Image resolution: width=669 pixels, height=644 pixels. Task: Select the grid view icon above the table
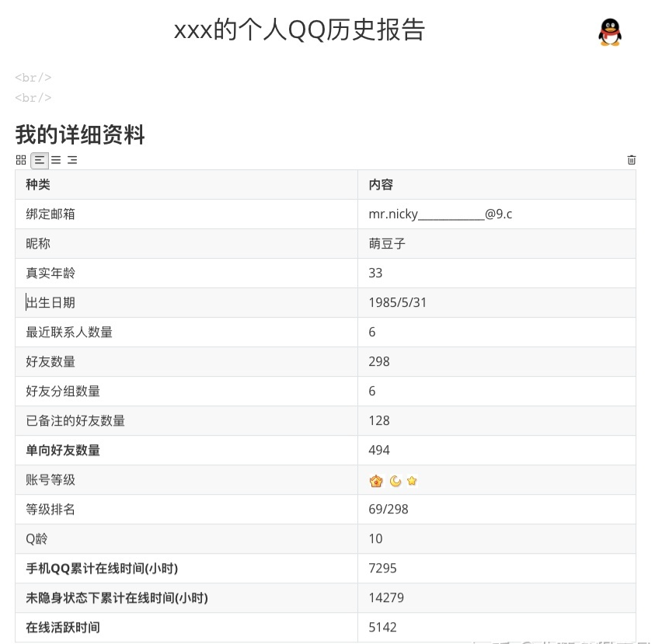(21, 160)
